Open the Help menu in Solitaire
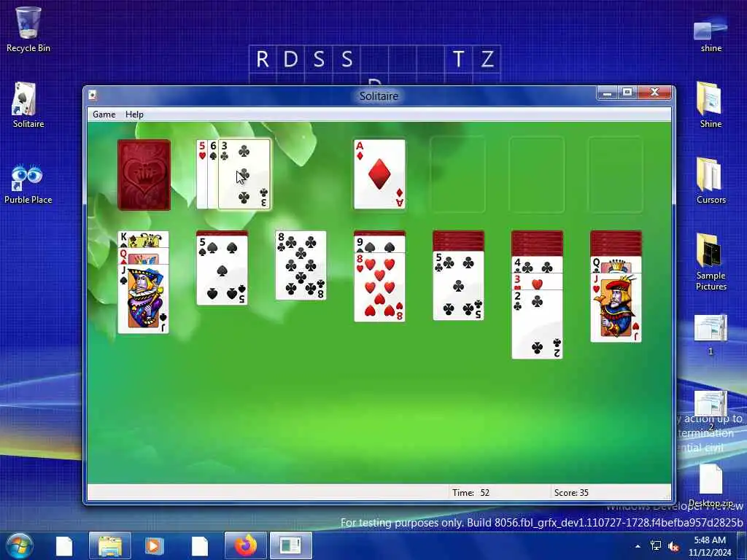Screen dimensions: 747x560 coord(134,114)
